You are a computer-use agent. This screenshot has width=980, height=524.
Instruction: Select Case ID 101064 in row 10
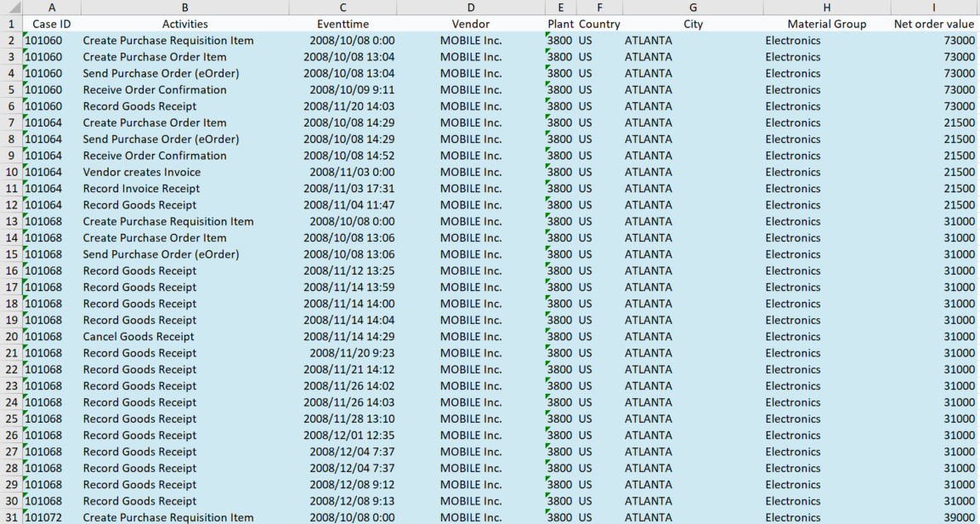52,172
